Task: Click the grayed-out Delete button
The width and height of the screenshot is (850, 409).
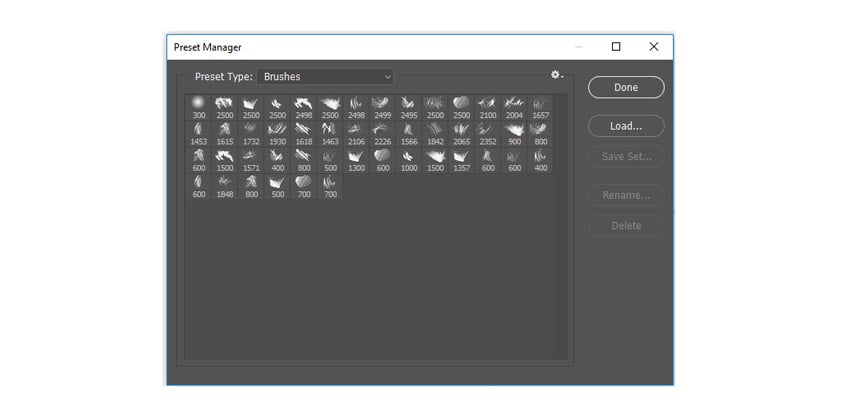Action: (626, 226)
